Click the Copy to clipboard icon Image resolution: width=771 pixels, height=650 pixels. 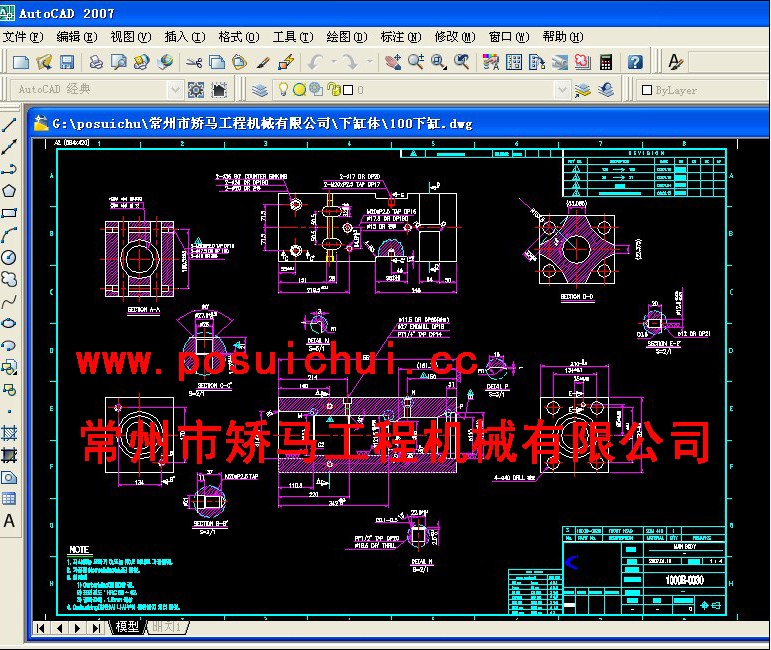(217, 62)
